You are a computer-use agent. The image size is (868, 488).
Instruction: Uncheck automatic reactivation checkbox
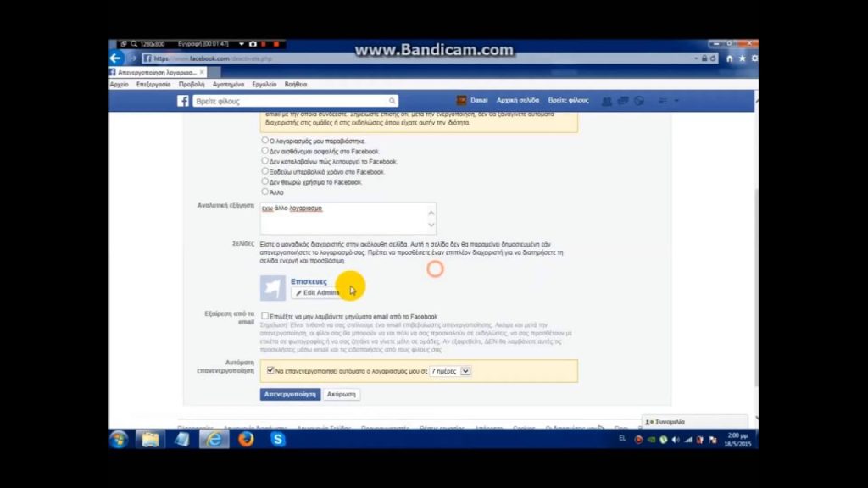270,370
